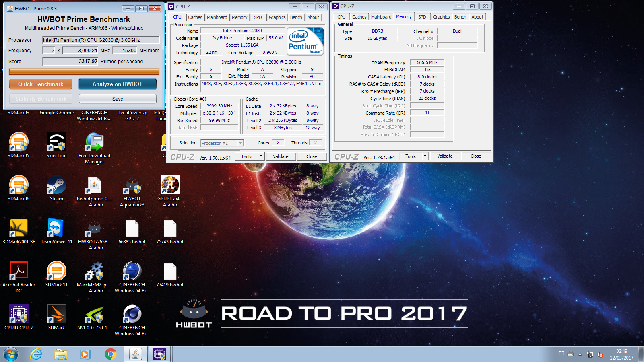Expand the Tools dropdown arrow in left CPU-Z
The width and height of the screenshot is (644, 362).
point(261,156)
